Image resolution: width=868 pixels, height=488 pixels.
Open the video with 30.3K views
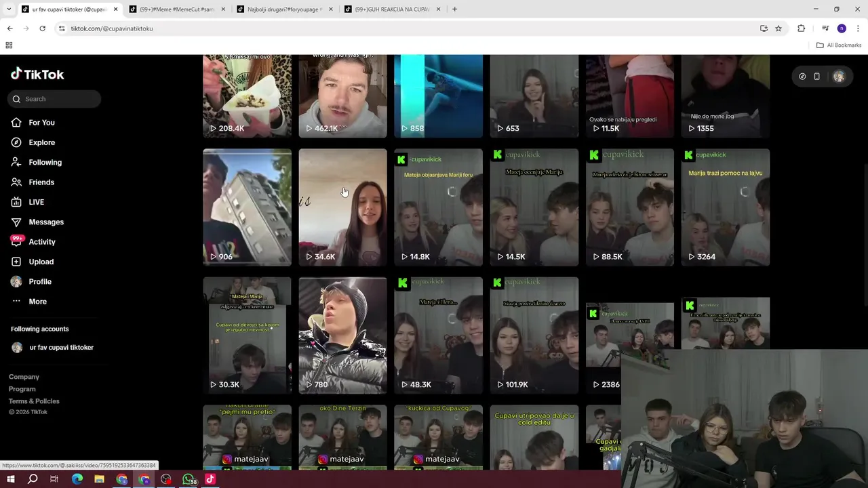(x=247, y=335)
